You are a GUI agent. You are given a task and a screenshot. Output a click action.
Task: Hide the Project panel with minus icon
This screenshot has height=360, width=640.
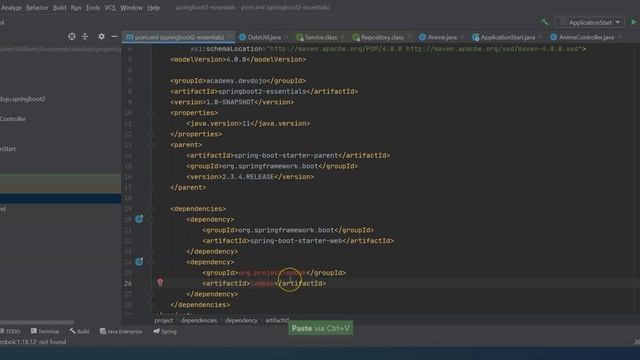point(114,37)
